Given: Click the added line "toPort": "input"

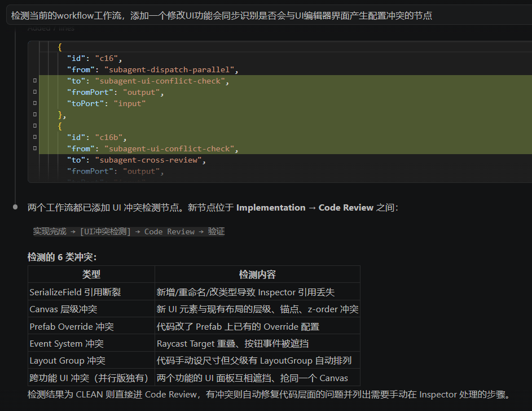Looking at the screenshot, I should [106, 103].
